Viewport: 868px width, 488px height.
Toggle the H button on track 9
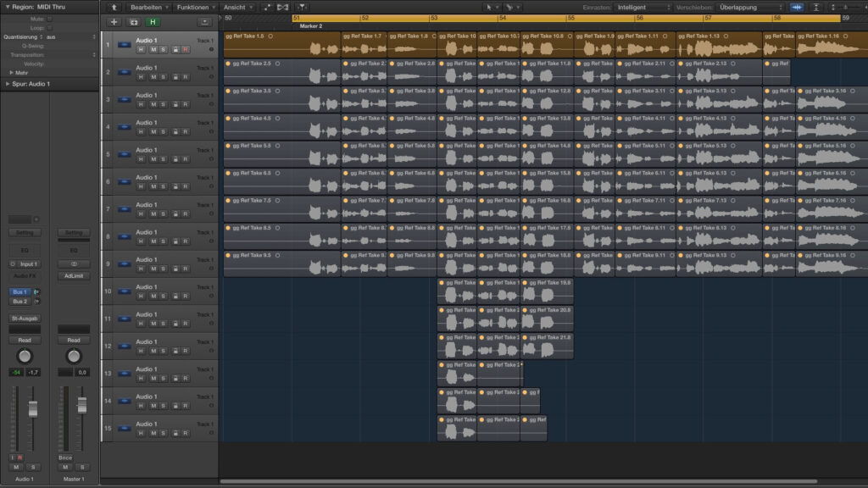[141, 269]
